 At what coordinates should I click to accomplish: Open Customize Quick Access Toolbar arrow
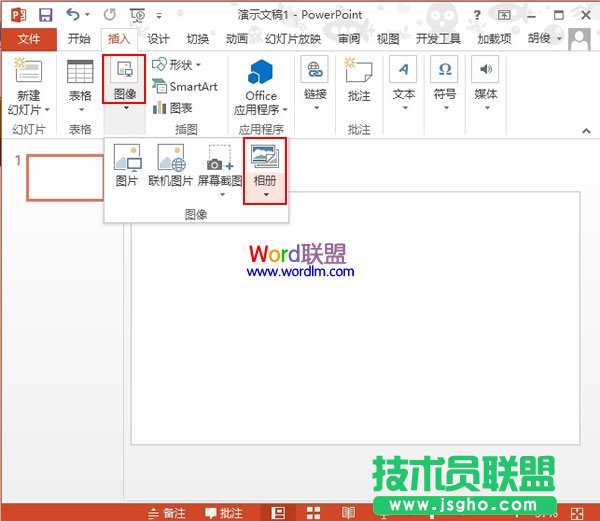click(159, 16)
